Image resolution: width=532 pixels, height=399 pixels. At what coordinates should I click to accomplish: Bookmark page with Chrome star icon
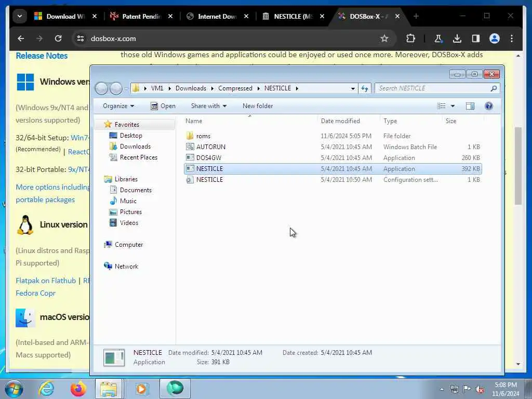384,38
